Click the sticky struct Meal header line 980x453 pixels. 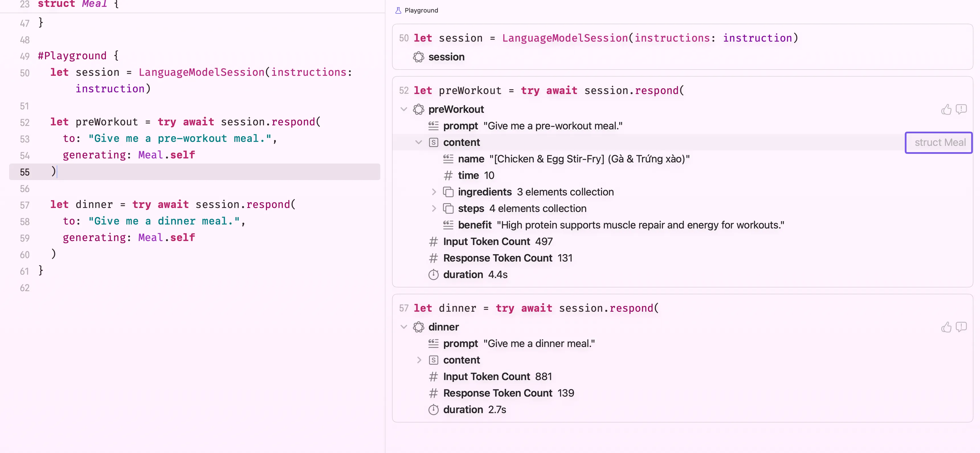coord(78,5)
